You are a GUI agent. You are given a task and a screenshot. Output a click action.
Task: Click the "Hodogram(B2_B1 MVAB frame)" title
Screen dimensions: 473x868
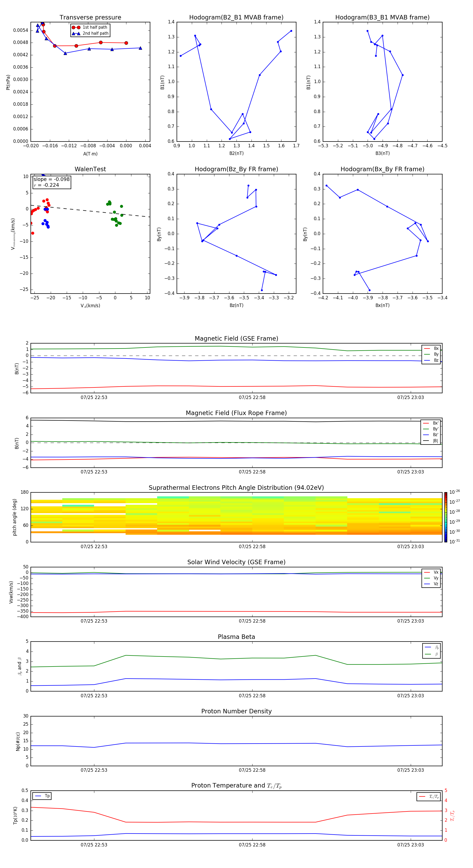point(236,18)
